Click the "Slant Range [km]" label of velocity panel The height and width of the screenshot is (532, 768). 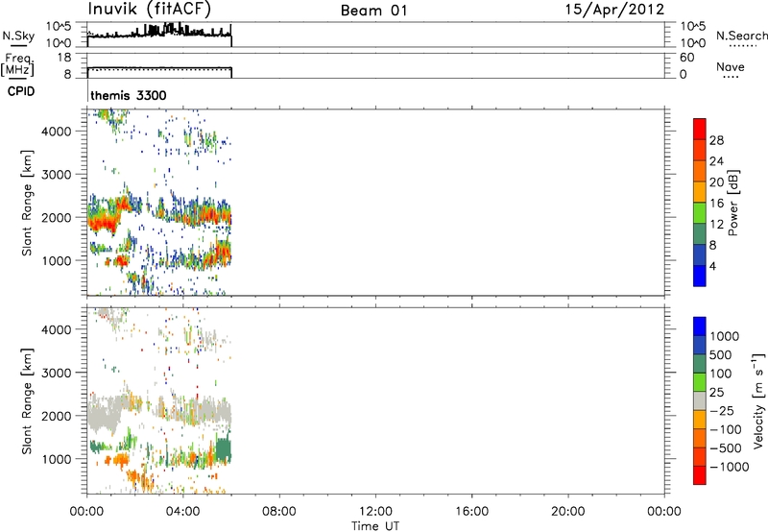click(27, 401)
